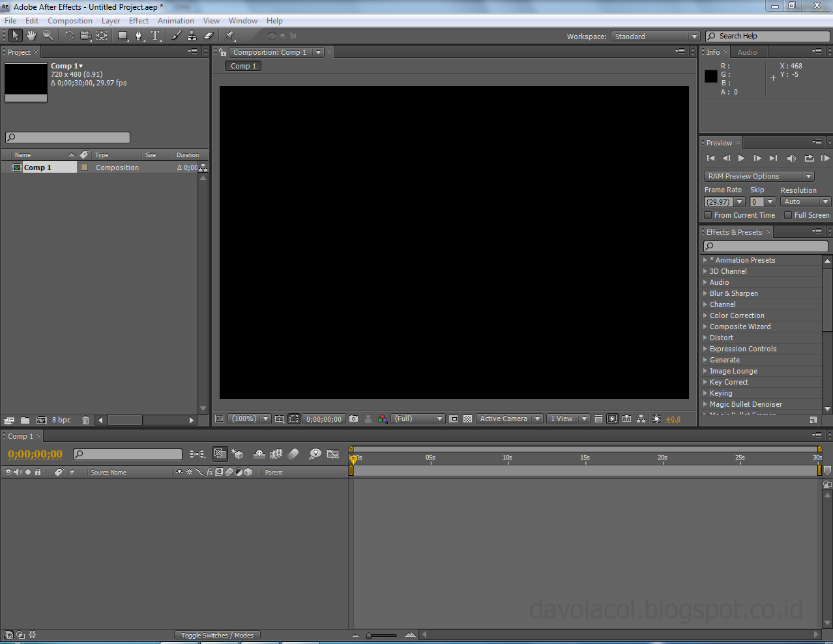Viewport: 833px width, 644px height.
Task: Play the preview with the Play button
Action: [x=741, y=158]
